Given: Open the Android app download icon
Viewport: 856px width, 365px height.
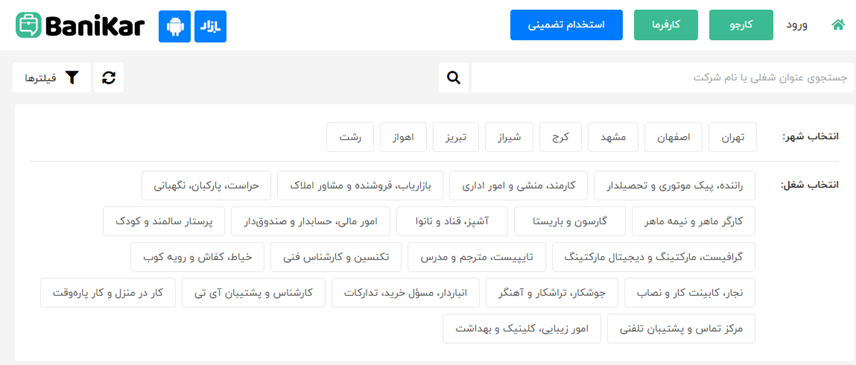Looking at the screenshot, I should click(175, 26).
